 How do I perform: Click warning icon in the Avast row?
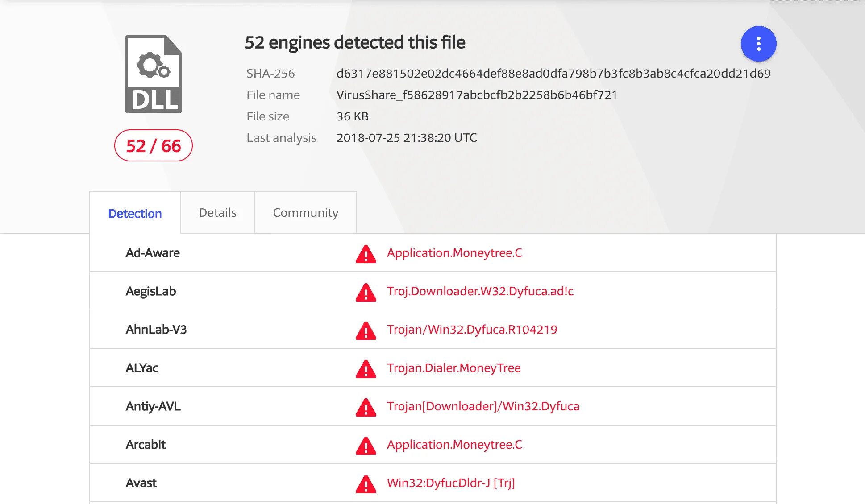[x=366, y=484]
